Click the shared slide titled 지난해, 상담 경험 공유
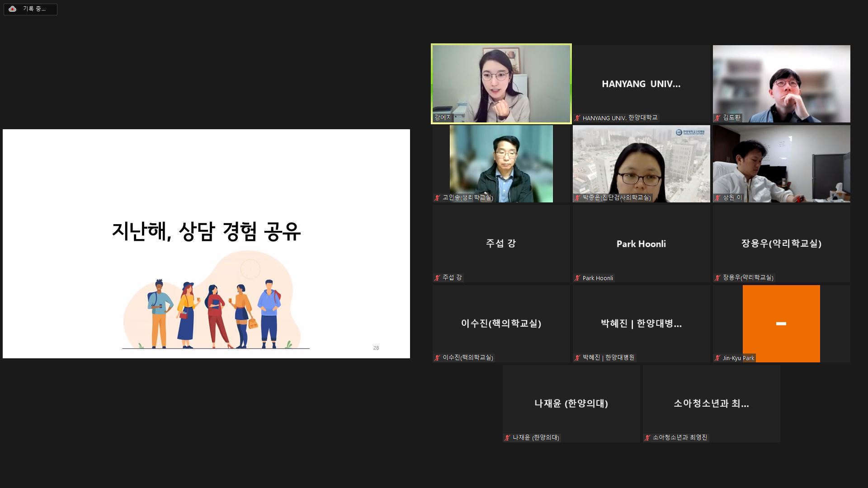Image resolution: width=868 pixels, height=488 pixels. pyautogui.click(x=206, y=231)
